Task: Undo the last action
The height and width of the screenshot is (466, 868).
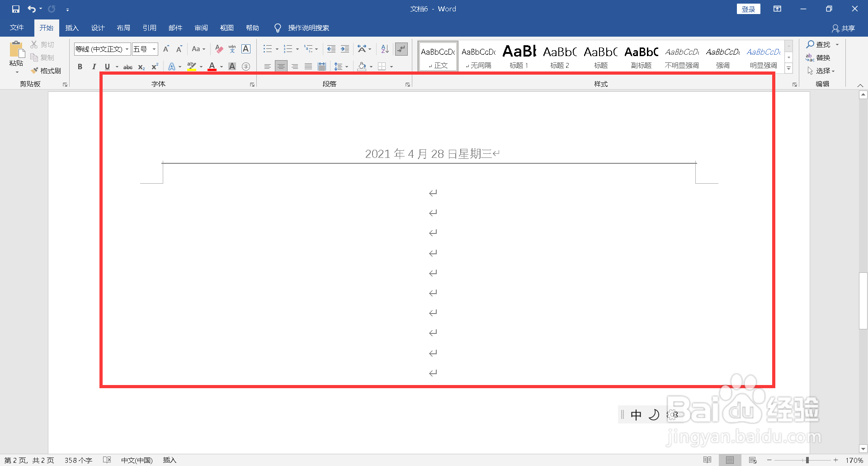Action: (31, 9)
